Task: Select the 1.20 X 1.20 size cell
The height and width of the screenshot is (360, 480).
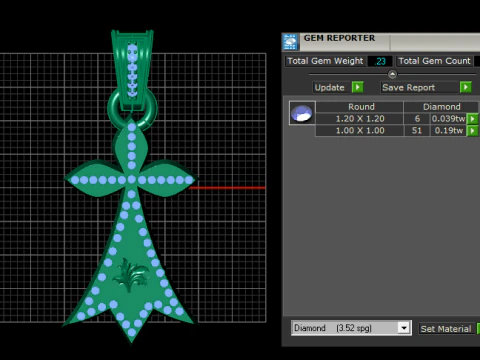Action: click(360, 119)
